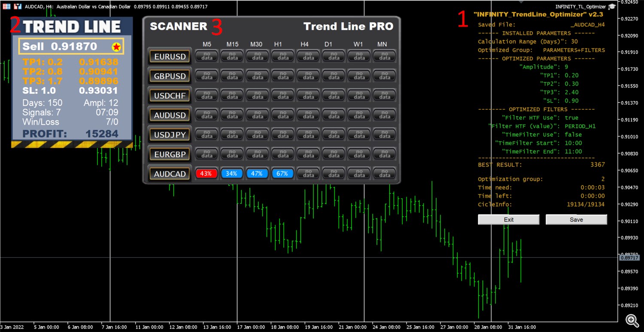Click the Amplitude value 9
644x332 pixels.
click(x=566, y=67)
